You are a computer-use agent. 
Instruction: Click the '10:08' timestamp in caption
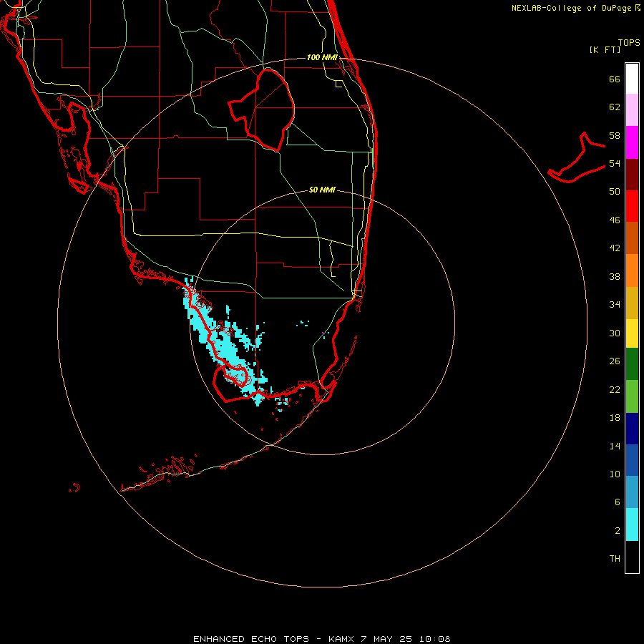tap(434, 639)
